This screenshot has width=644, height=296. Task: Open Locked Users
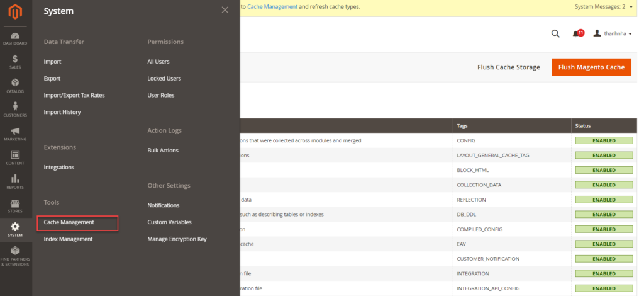coord(164,79)
